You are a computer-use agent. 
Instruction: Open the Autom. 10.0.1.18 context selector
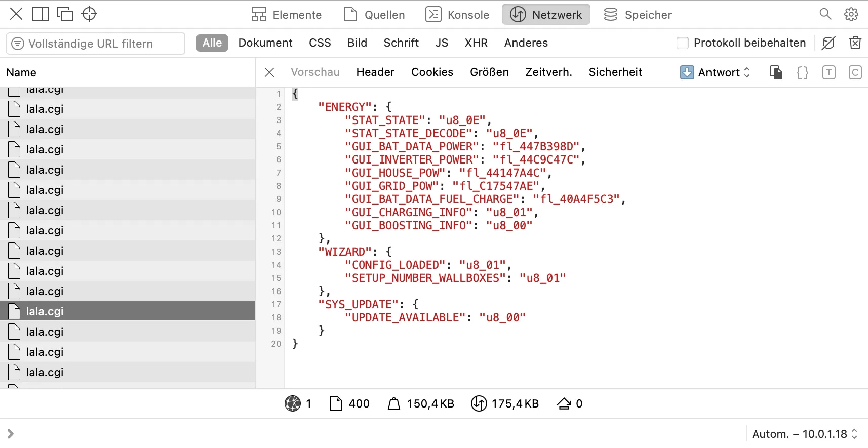pyautogui.click(x=804, y=434)
